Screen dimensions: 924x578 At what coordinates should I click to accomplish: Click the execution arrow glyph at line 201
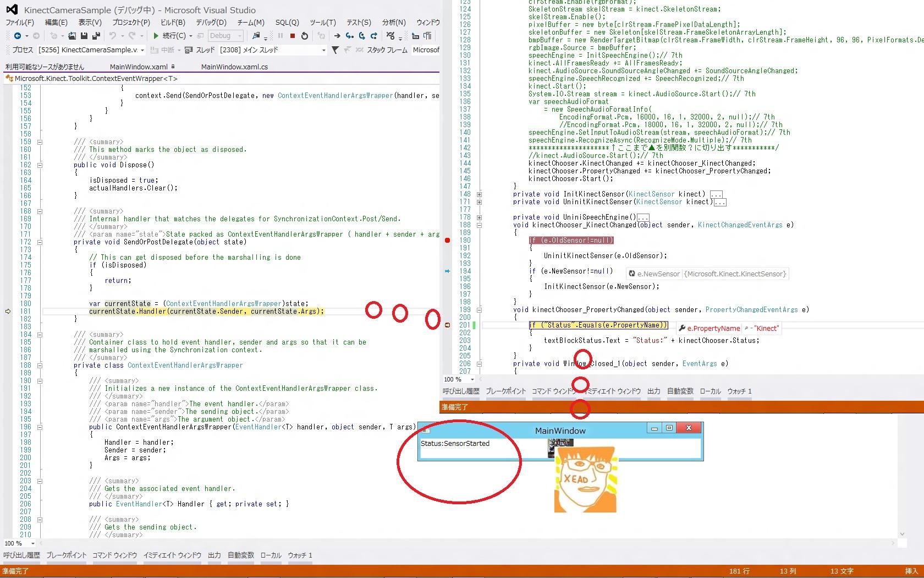[448, 325]
